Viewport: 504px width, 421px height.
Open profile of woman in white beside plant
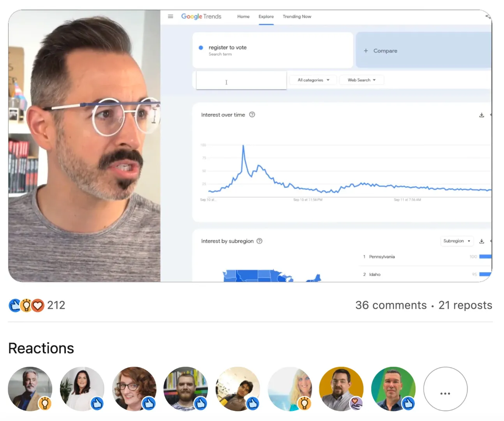tap(82, 389)
